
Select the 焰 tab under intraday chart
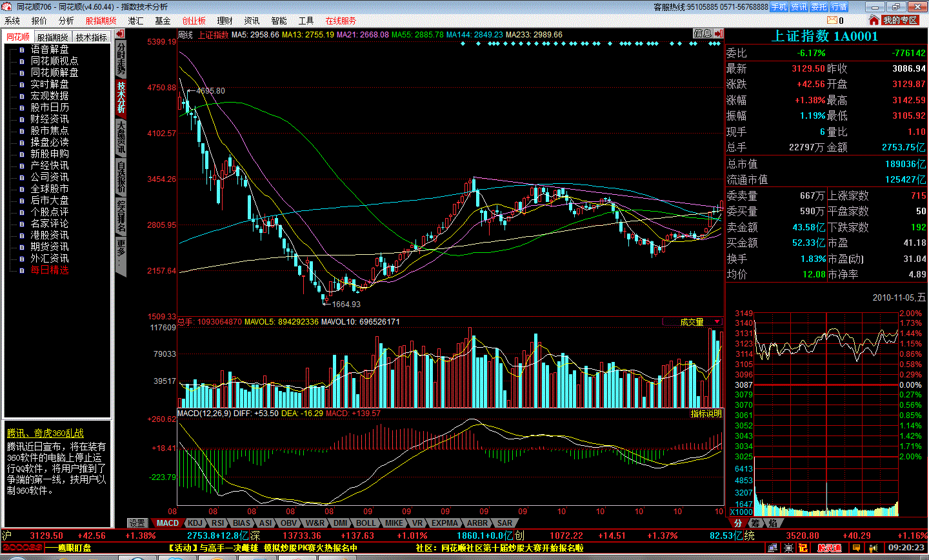coord(773,523)
